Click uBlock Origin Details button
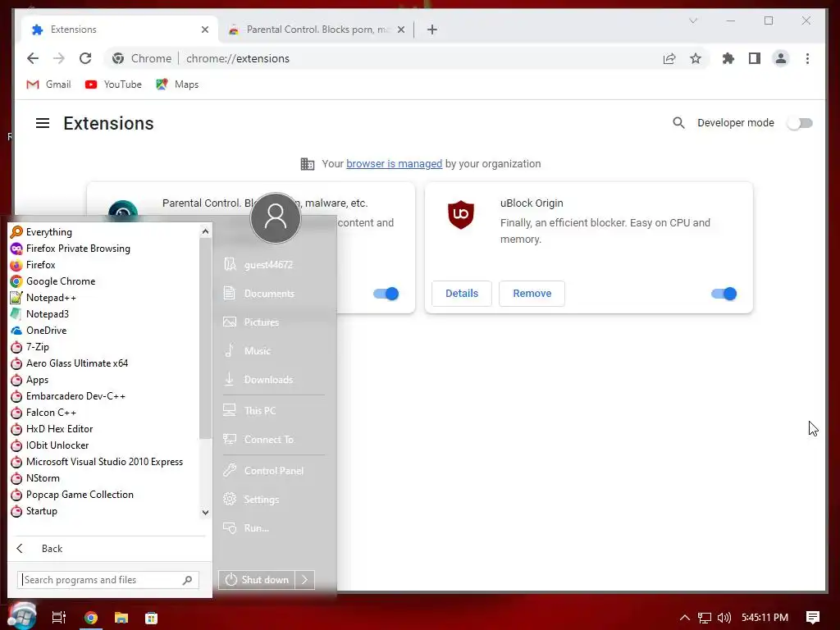The height and width of the screenshot is (630, 840). 462,294
